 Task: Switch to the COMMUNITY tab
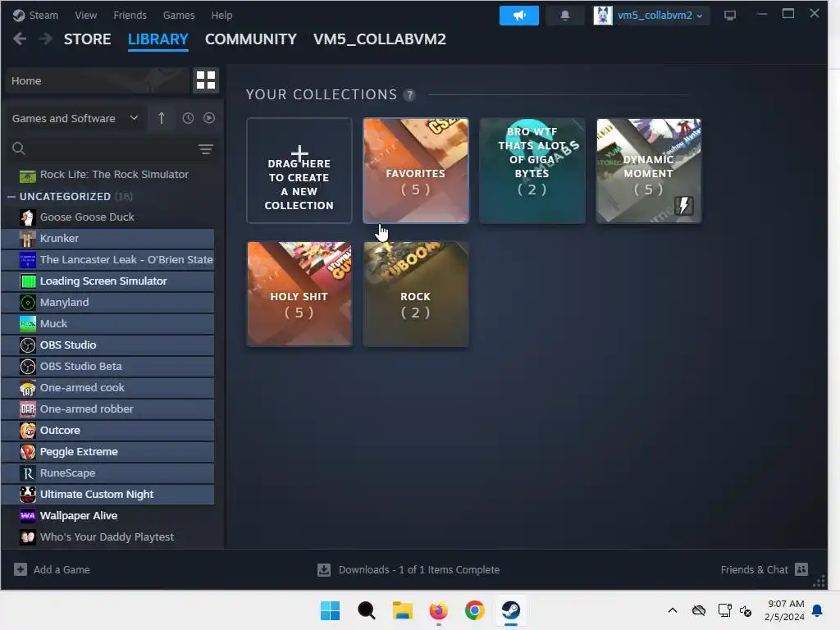pos(251,39)
